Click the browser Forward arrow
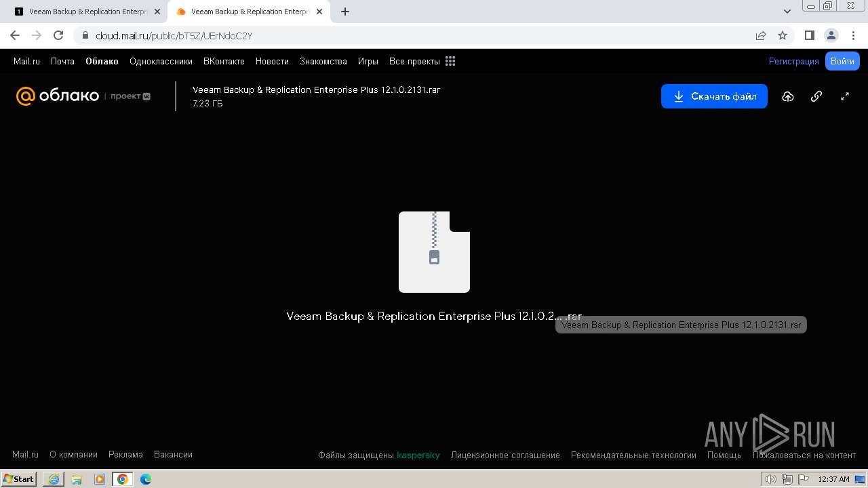The image size is (868, 488). [x=37, y=35]
